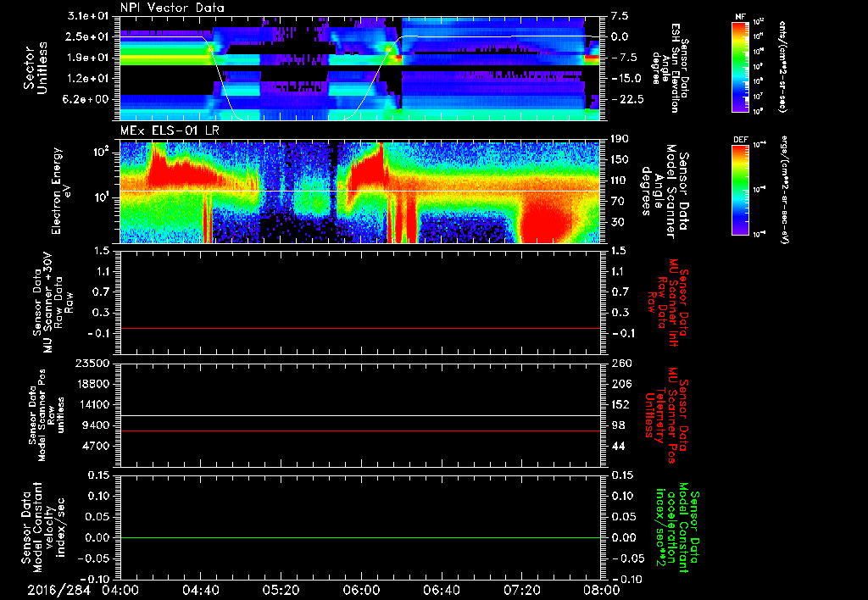Click the -22.5 sun elevation tick label

point(627,99)
